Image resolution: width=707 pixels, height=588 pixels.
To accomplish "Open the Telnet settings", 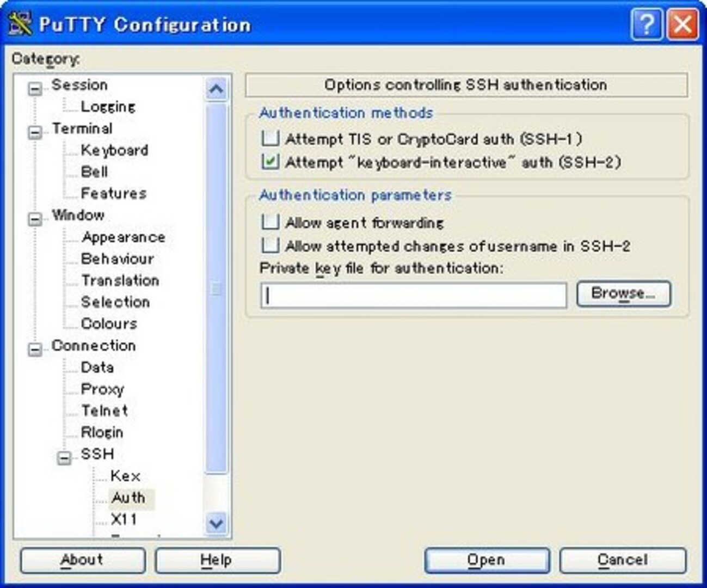I will click(104, 411).
